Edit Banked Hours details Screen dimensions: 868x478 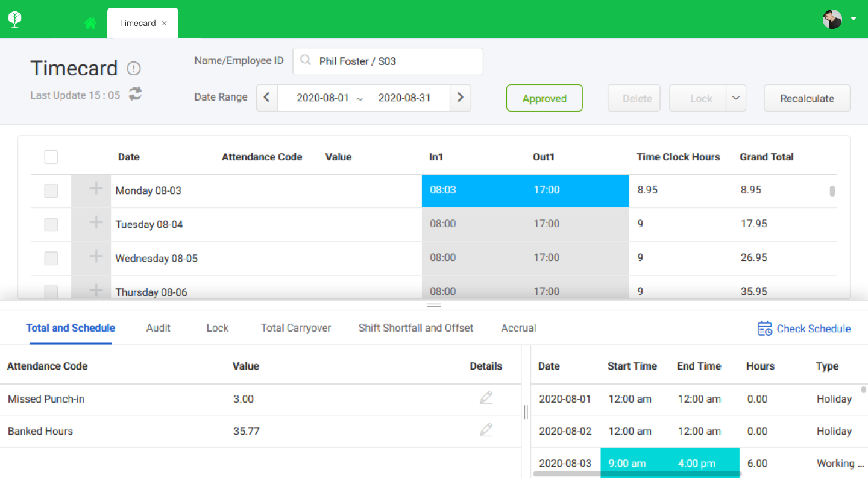486,430
